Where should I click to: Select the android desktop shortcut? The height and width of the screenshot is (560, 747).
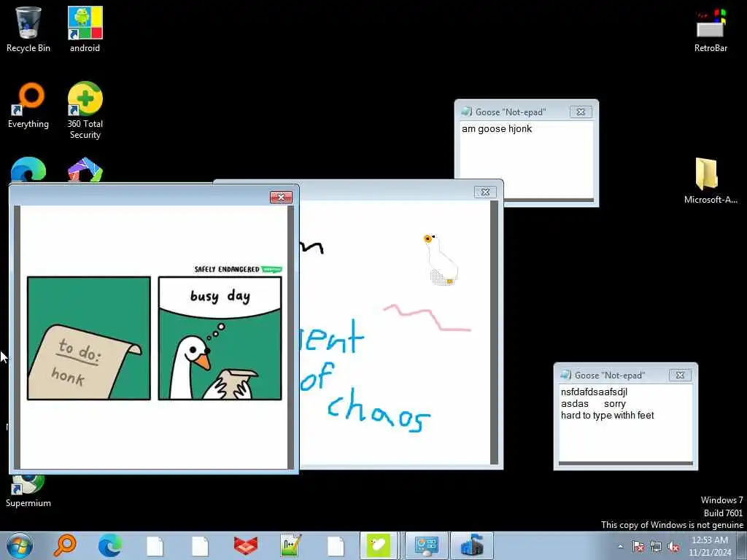[x=85, y=29]
